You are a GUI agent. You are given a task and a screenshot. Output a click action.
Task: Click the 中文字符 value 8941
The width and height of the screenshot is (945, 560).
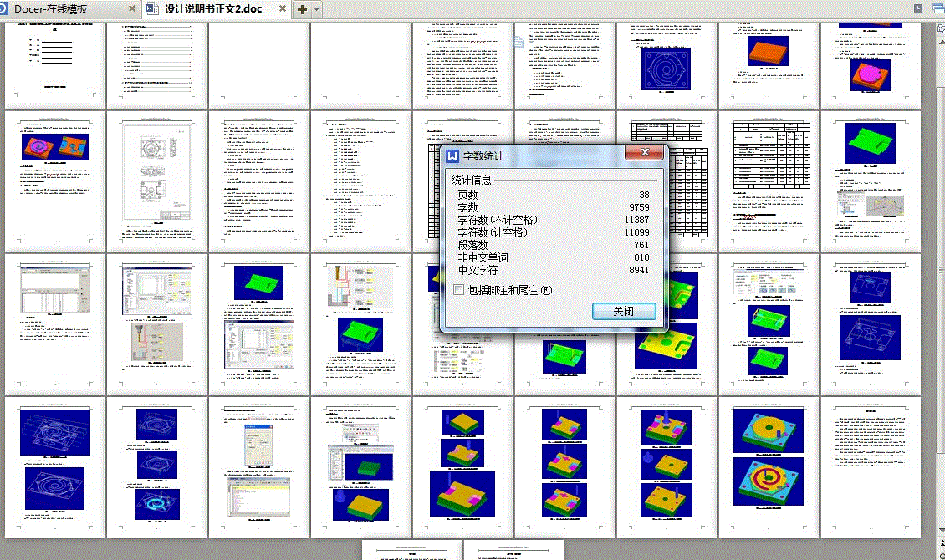click(639, 270)
